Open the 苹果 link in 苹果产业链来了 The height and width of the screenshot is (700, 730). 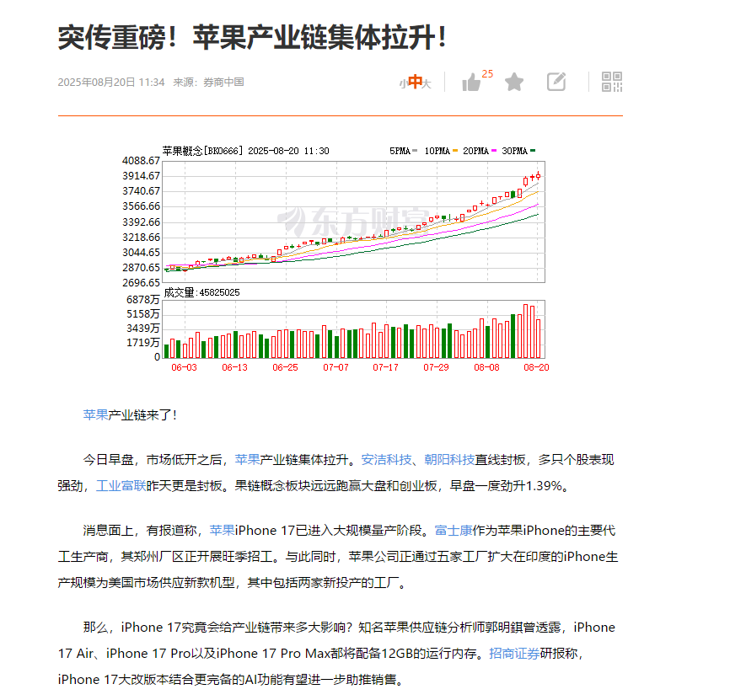pyautogui.click(x=95, y=414)
